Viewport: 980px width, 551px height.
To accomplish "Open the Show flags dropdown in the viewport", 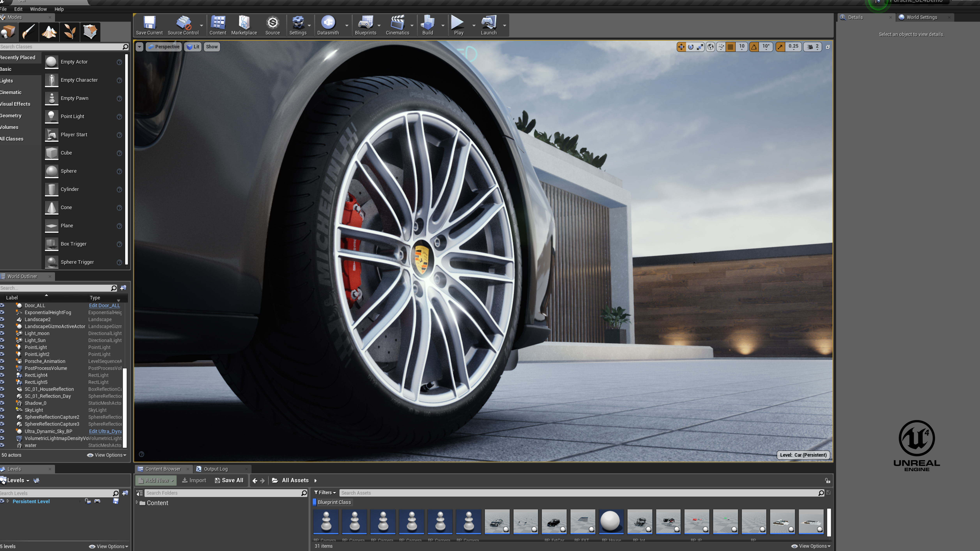I will click(x=211, y=46).
